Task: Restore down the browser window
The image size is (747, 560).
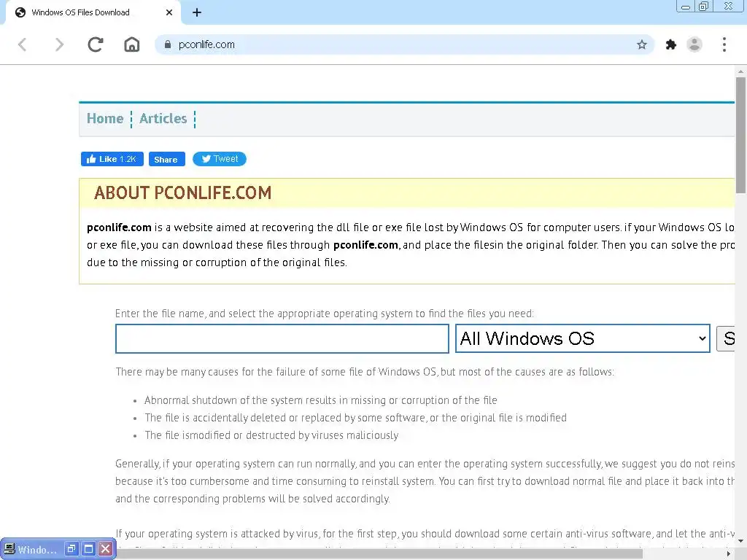Action: click(703, 6)
